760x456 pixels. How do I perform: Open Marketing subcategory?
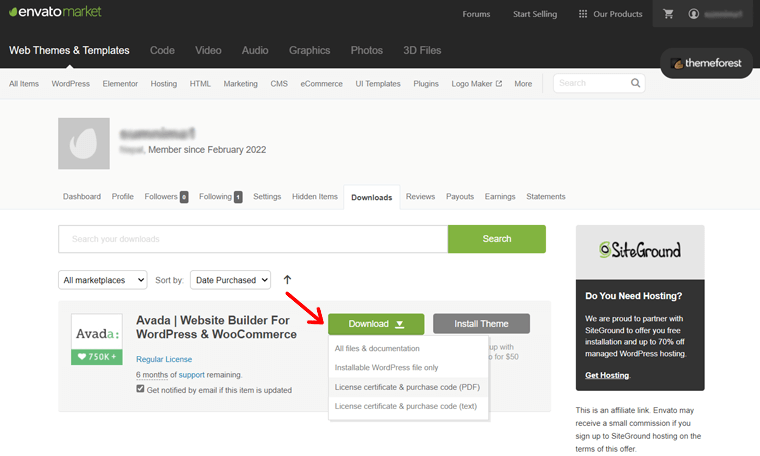[x=240, y=84]
